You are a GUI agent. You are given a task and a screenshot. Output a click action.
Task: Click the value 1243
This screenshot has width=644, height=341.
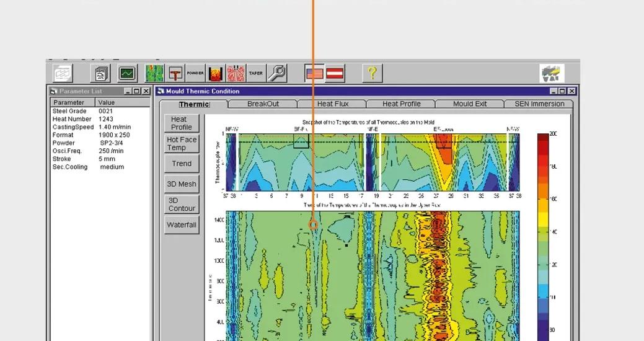coord(105,119)
